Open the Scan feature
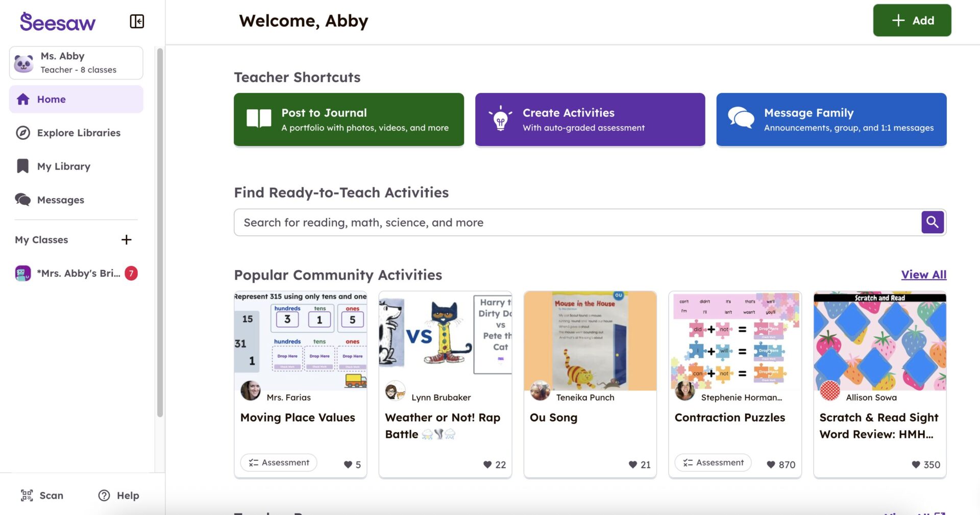 pyautogui.click(x=42, y=495)
